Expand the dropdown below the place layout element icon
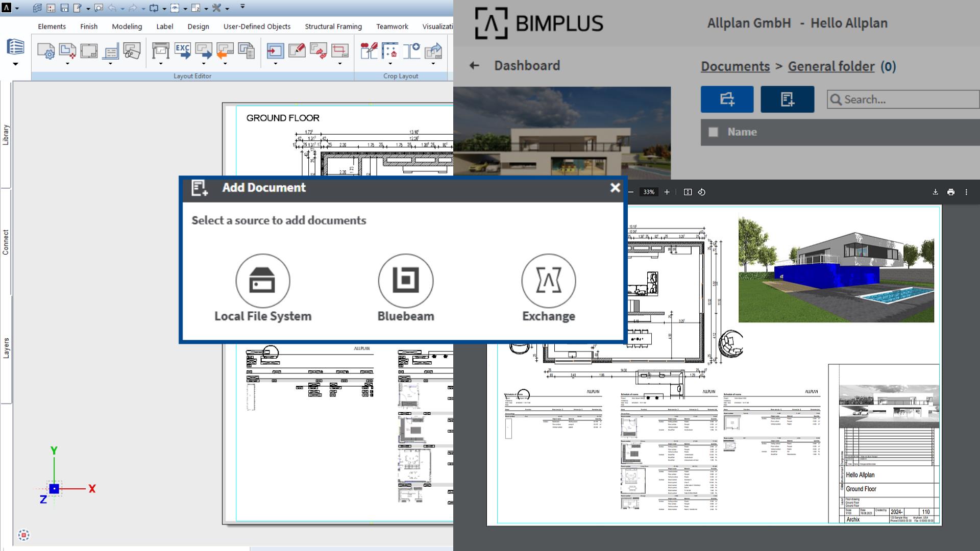Screen dimensions: 980x551 (x=275, y=64)
